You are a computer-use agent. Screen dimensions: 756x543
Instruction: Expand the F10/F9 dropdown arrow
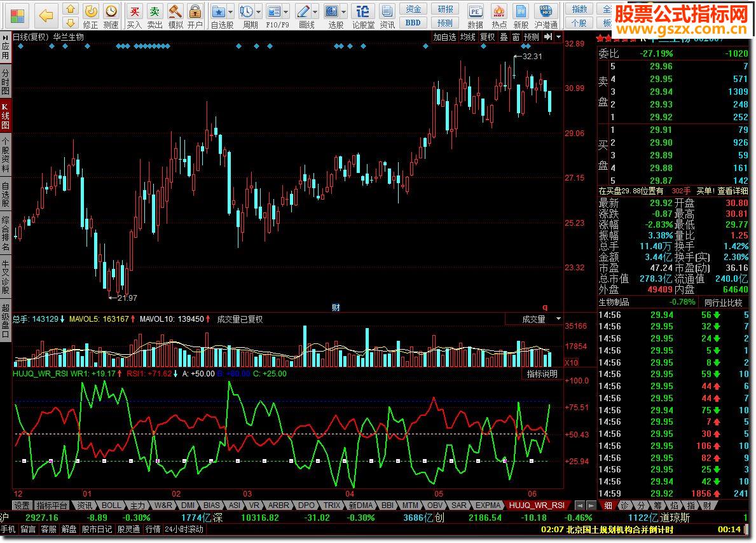point(286,11)
